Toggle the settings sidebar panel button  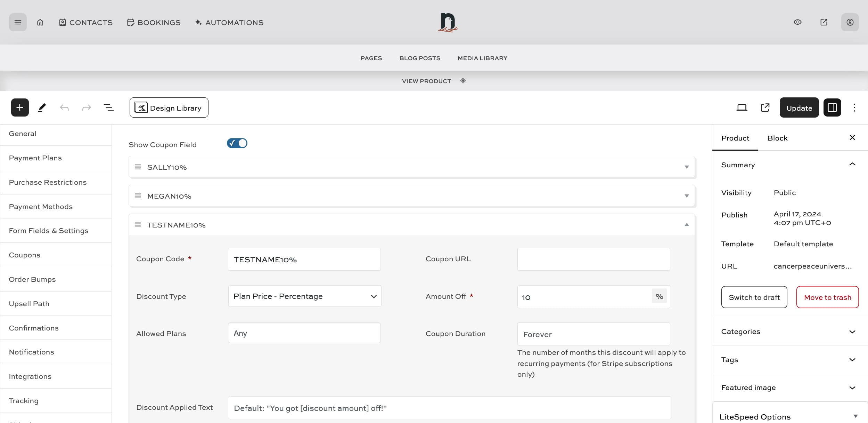832,107
